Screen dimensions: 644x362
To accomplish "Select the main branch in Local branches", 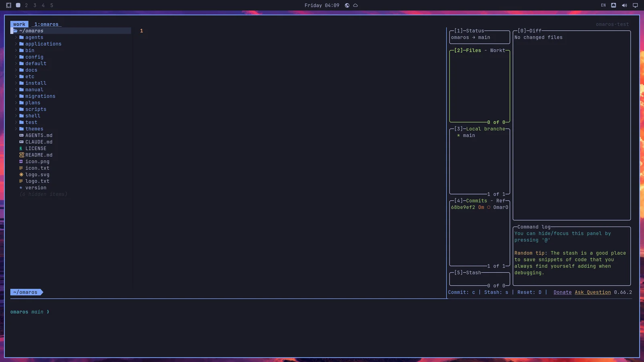I will point(469,136).
